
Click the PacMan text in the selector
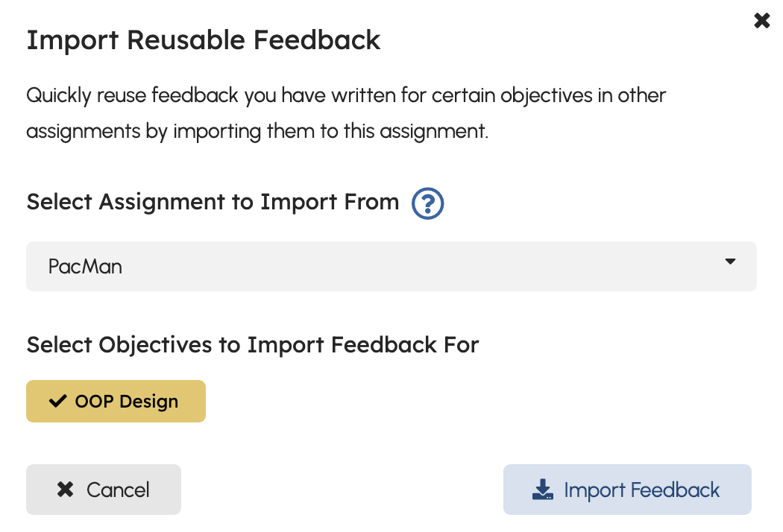pos(85,266)
